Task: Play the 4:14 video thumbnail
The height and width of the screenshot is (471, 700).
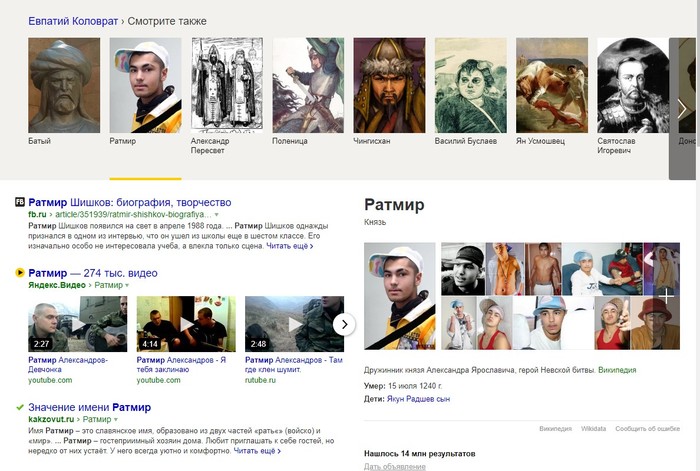Action: pos(186,324)
